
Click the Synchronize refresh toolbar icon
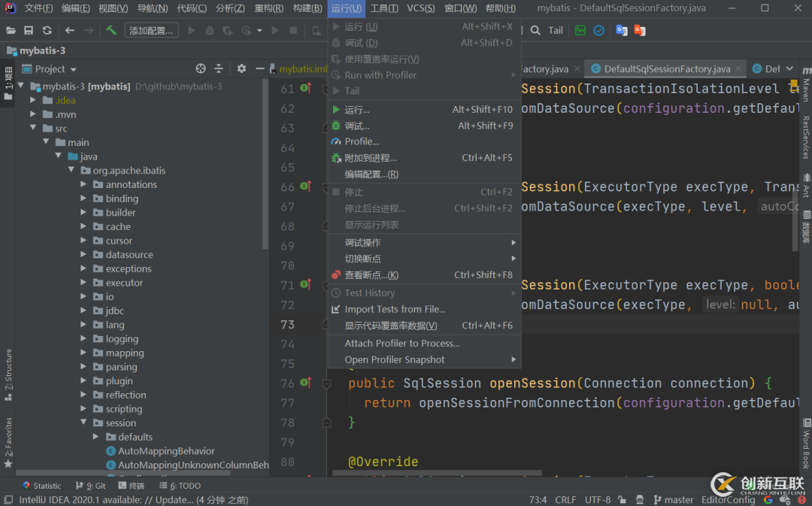[x=47, y=31]
